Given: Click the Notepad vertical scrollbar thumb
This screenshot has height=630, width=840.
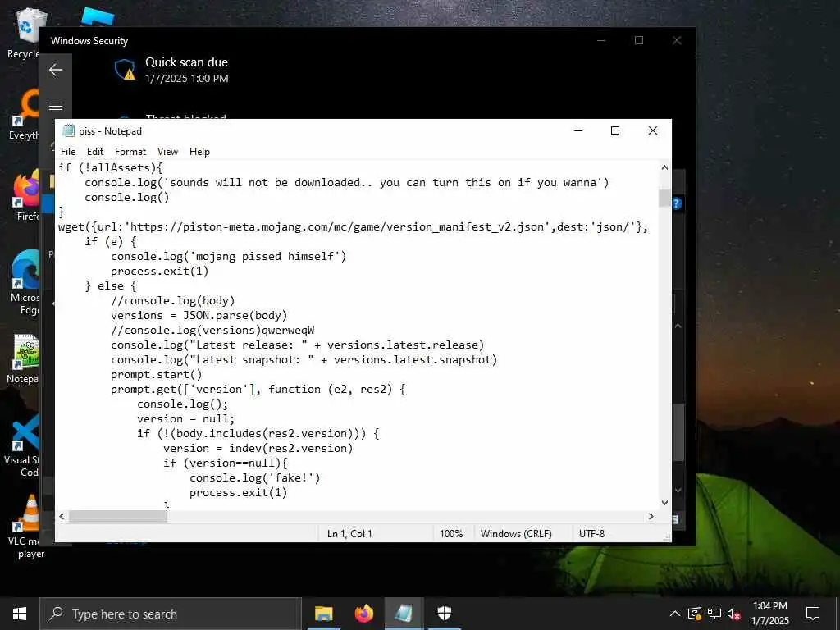Looking at the screenshot, I should 664,198.
